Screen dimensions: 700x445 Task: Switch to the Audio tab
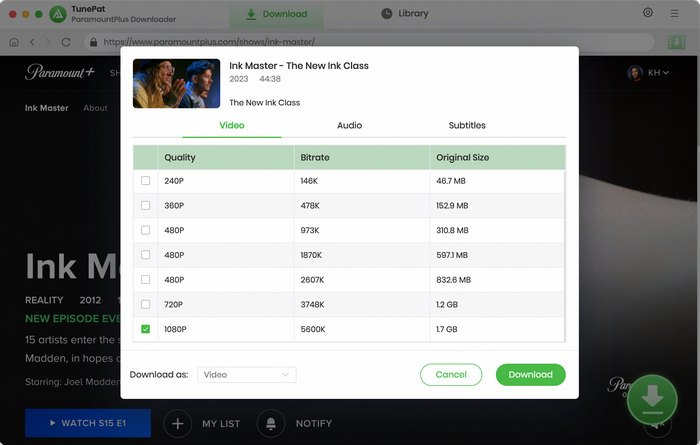(349, 125)
